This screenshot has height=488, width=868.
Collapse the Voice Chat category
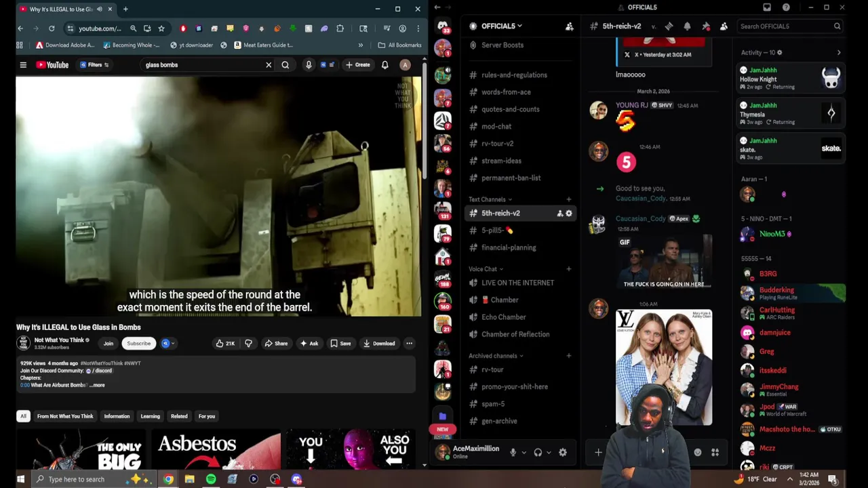486,269
